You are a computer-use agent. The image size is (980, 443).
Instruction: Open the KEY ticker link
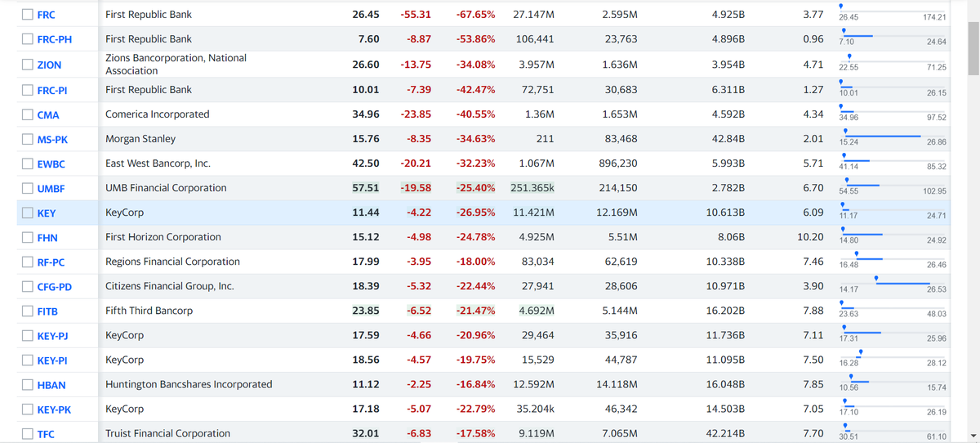47,214
